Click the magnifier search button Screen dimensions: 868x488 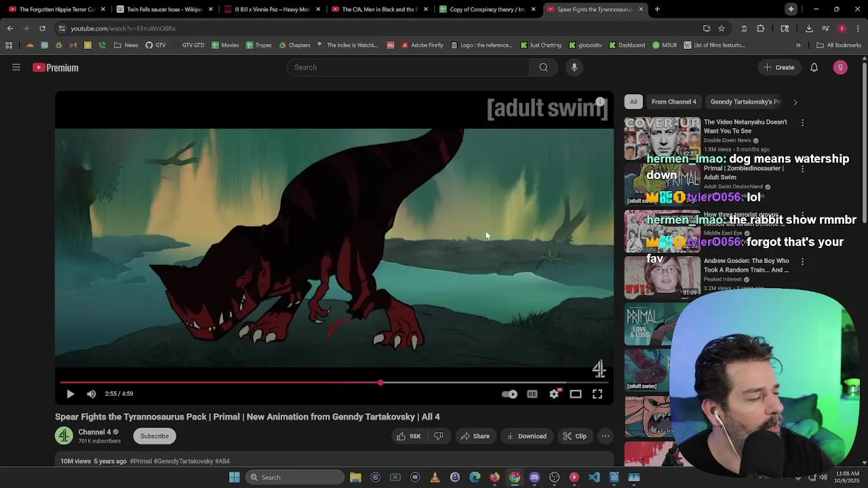click(x=543, y=67)
